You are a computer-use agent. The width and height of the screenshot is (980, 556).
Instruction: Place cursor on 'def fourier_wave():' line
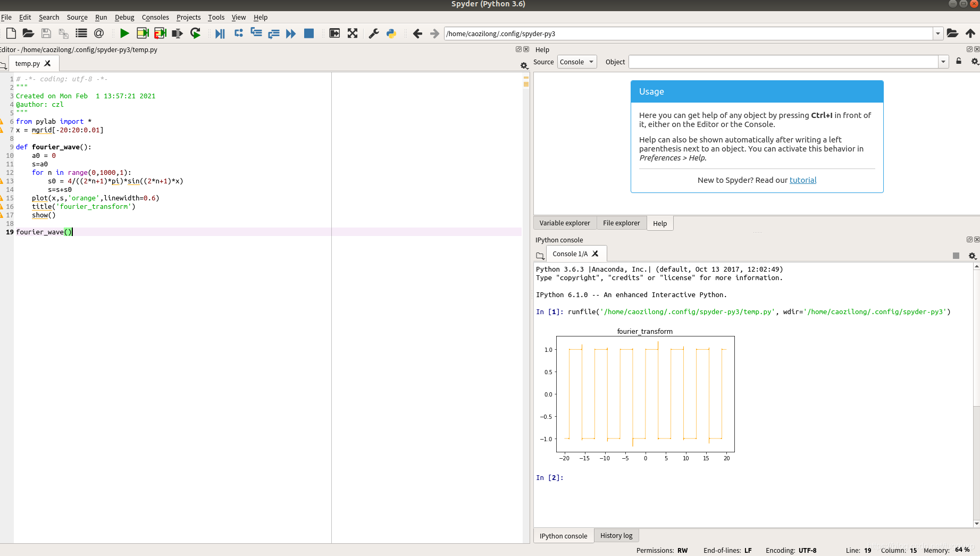click(54, 147)
